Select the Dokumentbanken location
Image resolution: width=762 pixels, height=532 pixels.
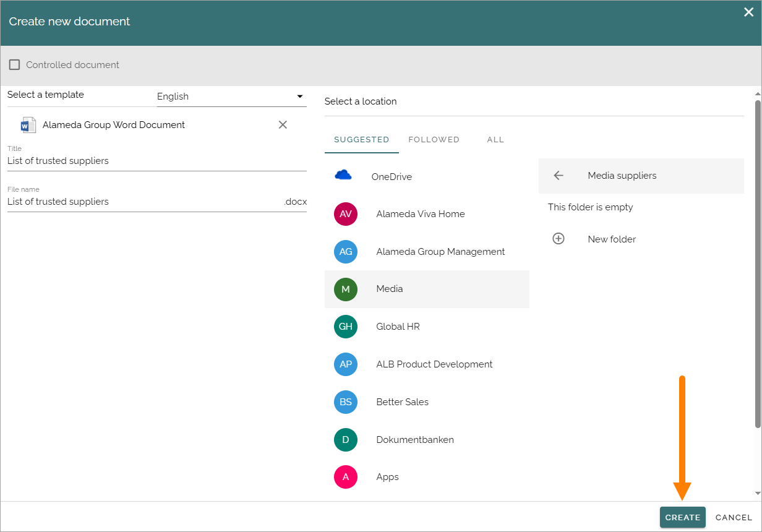tap(427, 440)
